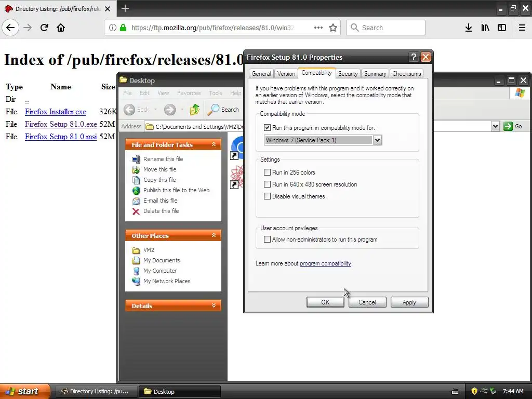Click Publish this file to the Web
Screen dimensions: 532x399
click(177, 190)
